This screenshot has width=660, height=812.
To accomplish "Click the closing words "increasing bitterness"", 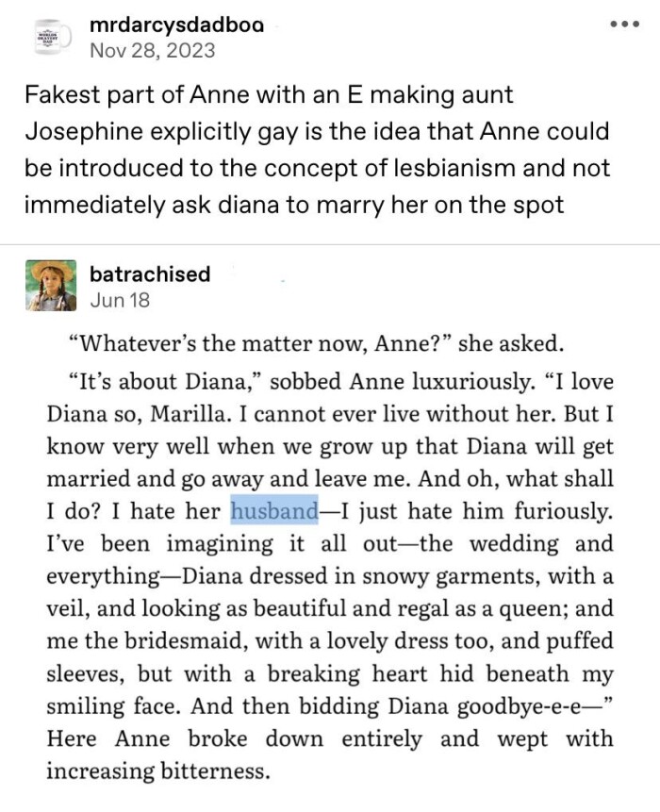I will [158, 771].
